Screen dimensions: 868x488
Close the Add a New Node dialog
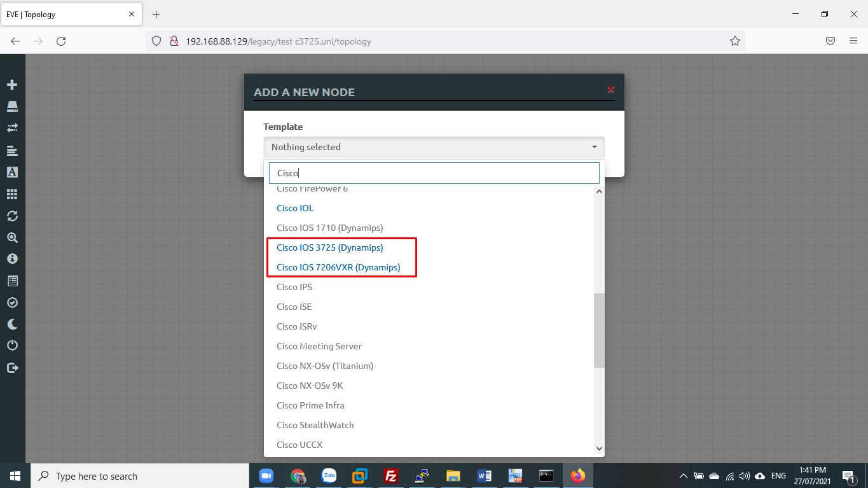(x=611, y=90)
